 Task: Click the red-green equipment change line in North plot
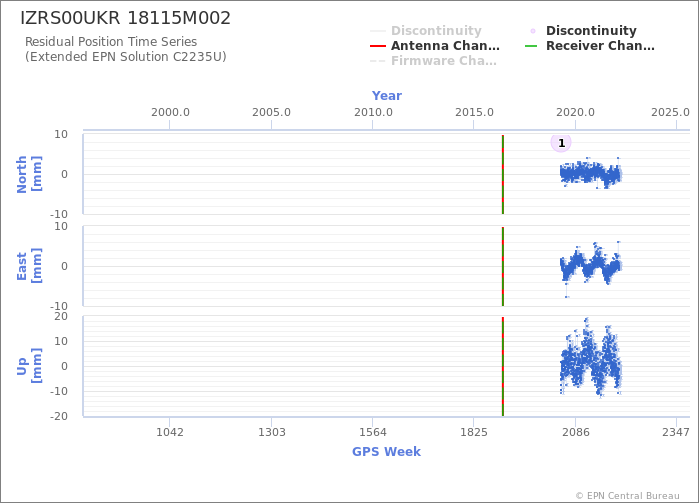(x=503, y=174)
